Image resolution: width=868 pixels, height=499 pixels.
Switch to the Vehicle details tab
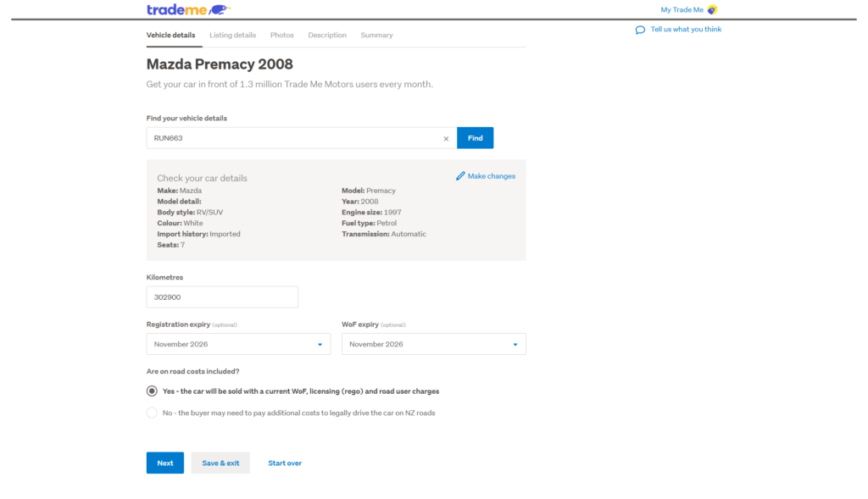pyautogui.click(x=170, y=35)
